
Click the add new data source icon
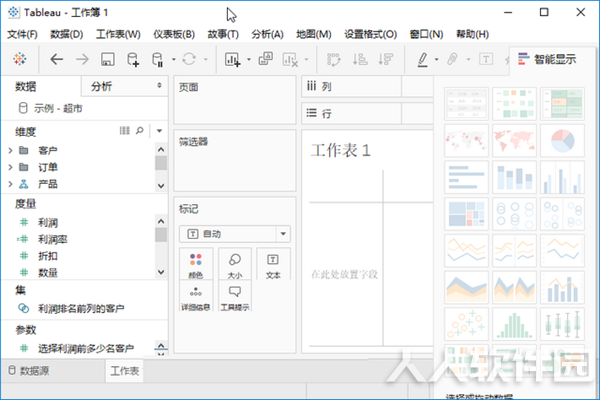click(x=132, y=59)
